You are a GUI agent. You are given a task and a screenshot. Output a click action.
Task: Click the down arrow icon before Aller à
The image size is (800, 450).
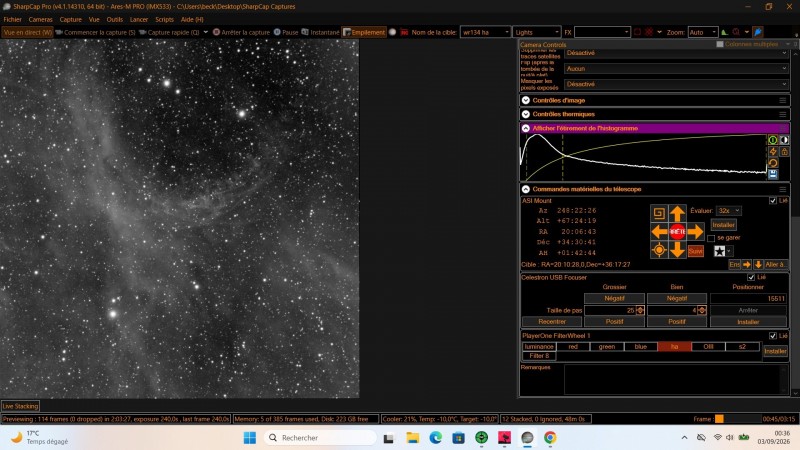coord(758,264)
